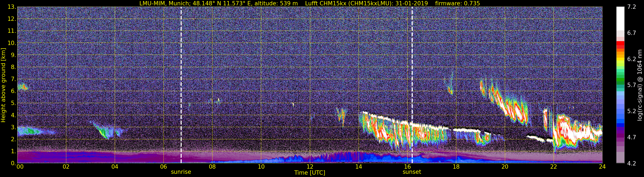This screenshot has height=177, width=644.
Task: Click the 'Height above ground [km]' axis label
Action: 3,85
